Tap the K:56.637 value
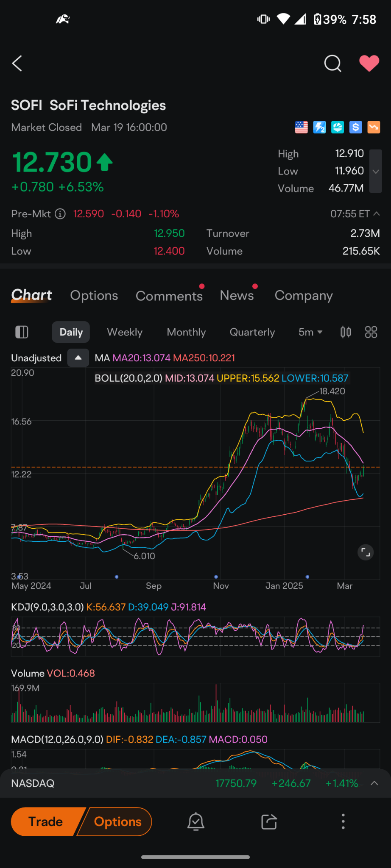Image resolution: width=391 pixels, height=868 pixels. (x=106, y=607)
